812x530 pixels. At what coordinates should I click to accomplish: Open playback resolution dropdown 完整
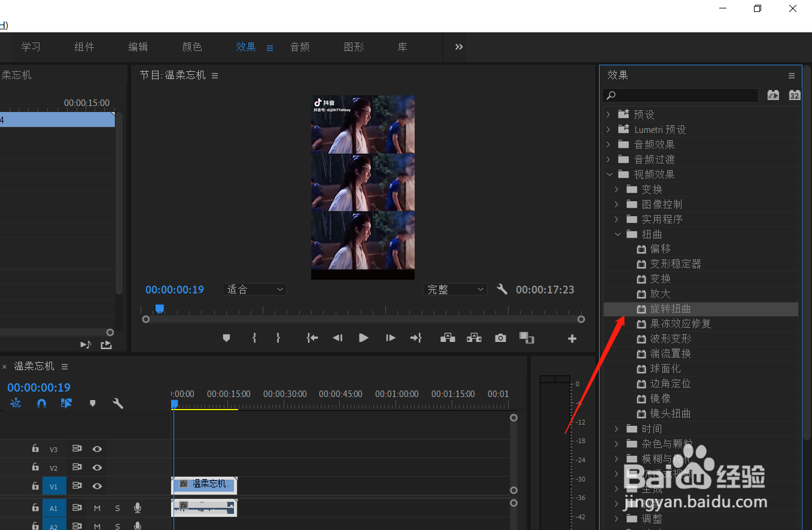455,289
